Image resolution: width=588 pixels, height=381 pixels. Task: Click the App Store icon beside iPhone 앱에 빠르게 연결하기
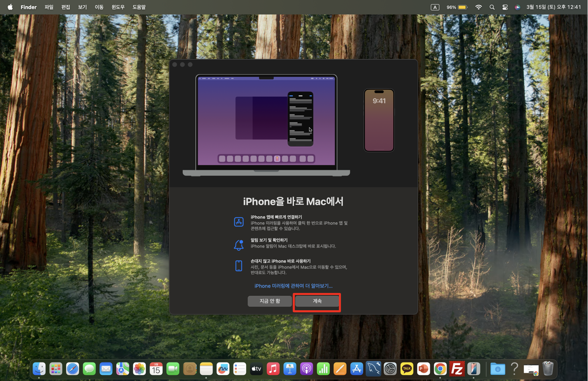coord(239,222)
